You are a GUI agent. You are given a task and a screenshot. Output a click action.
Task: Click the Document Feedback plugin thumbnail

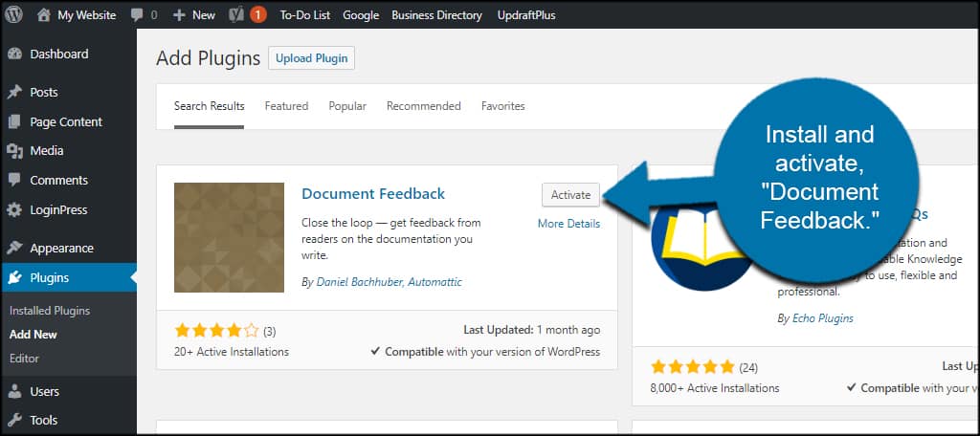point(229,237)
